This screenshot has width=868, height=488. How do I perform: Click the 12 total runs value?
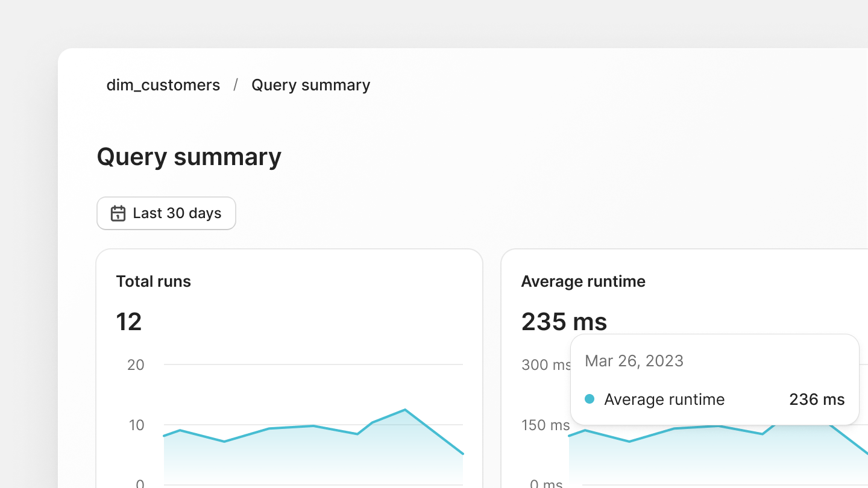[128, 322]
